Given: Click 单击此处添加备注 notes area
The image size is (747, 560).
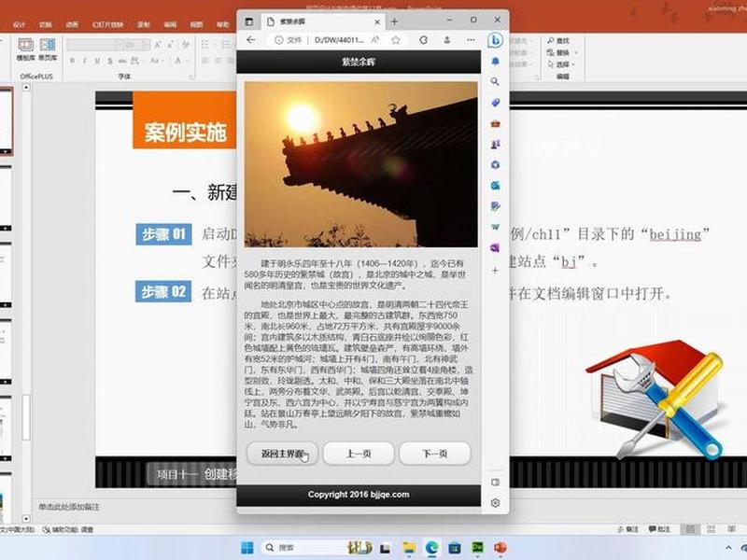Looking at the screenshot, I should [x=69, y=507].
